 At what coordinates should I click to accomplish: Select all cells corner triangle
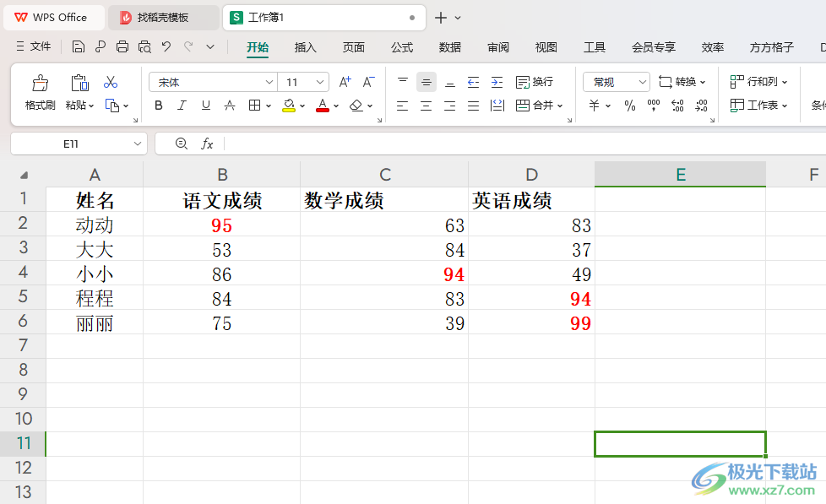(x=24, y=175)
